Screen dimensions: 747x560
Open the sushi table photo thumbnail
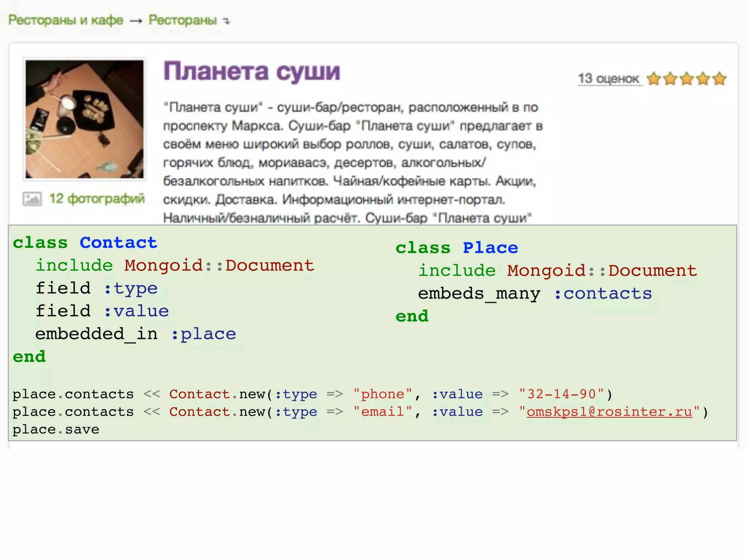click(85, 119)
